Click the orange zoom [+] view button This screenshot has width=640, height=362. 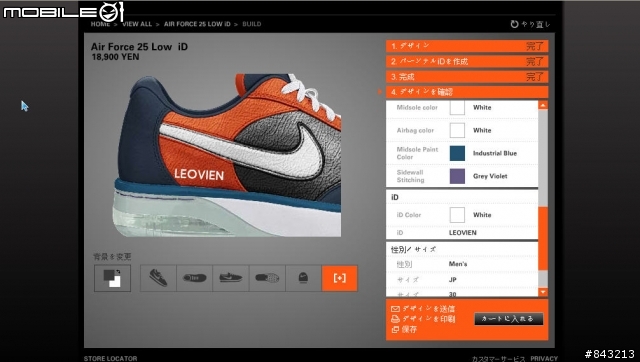pos(340,278)
